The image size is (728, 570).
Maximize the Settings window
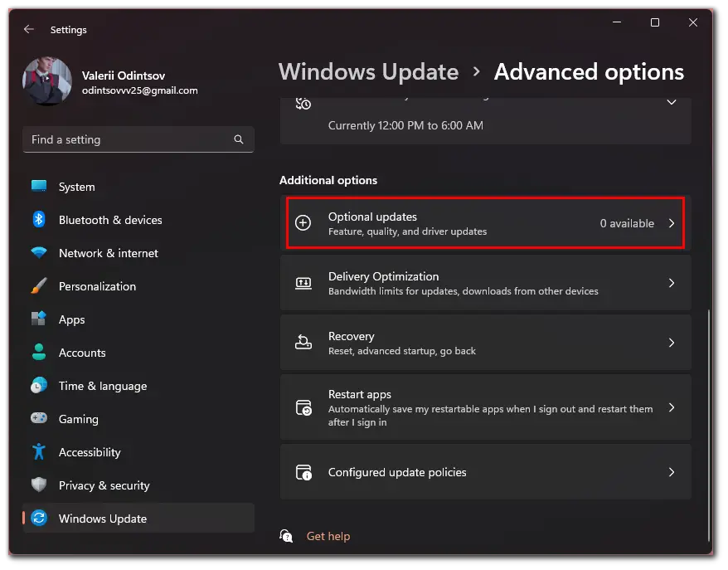655,22
